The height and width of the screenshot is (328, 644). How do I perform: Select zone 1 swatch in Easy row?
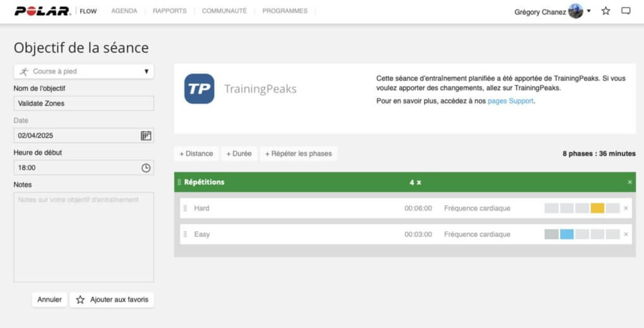(x=552, y=235)
